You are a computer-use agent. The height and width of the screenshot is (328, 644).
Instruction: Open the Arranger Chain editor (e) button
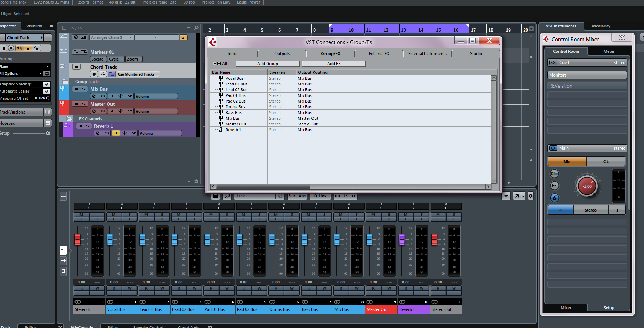pos(76,37)
